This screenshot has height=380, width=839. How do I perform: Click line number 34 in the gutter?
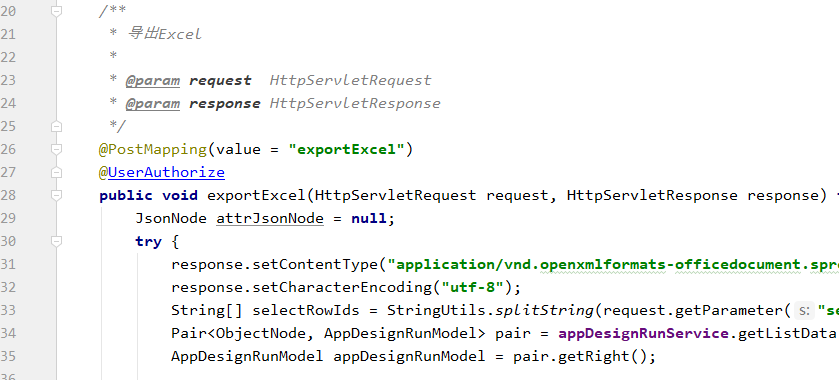point(8,333)
